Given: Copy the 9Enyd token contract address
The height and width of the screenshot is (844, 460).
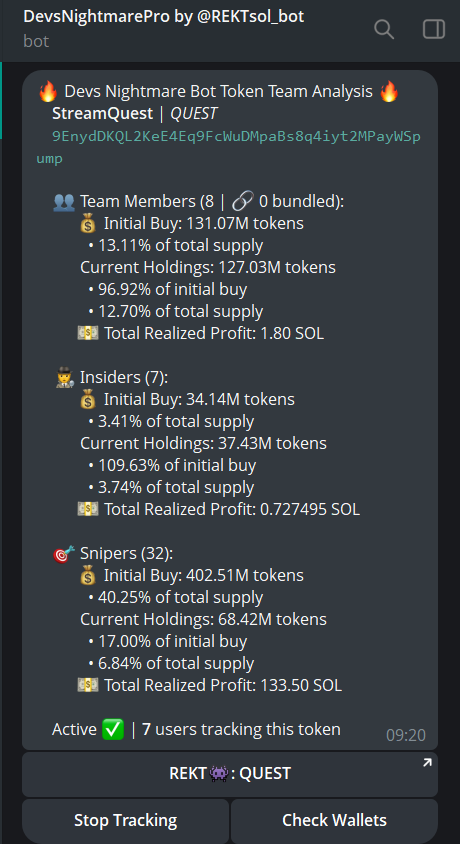Looking at the screenshot, I should coord(229,147).
